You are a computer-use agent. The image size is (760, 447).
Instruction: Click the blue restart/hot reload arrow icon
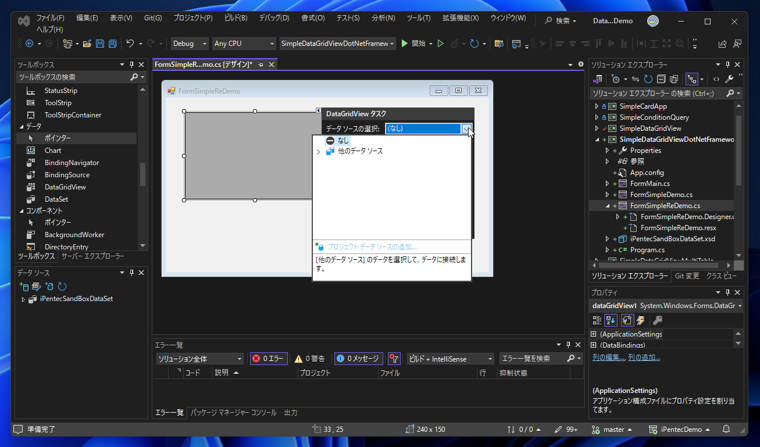pos(474,44)
